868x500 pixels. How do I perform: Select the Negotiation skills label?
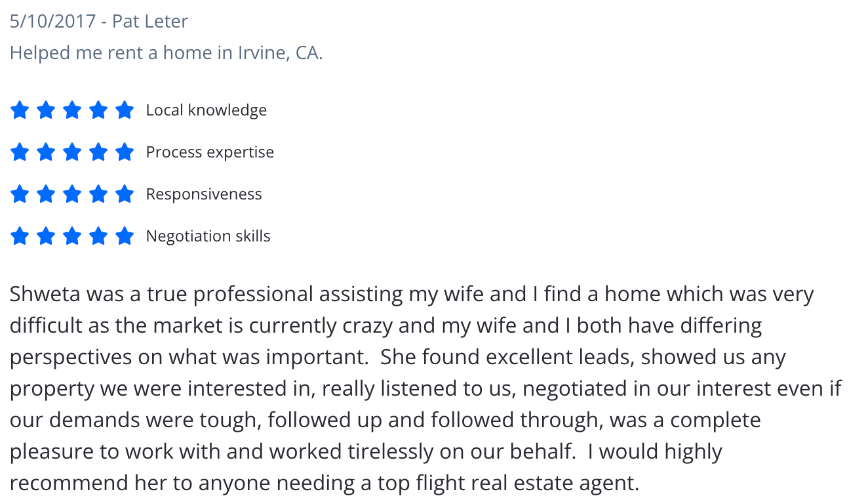[x=208, y=236]
